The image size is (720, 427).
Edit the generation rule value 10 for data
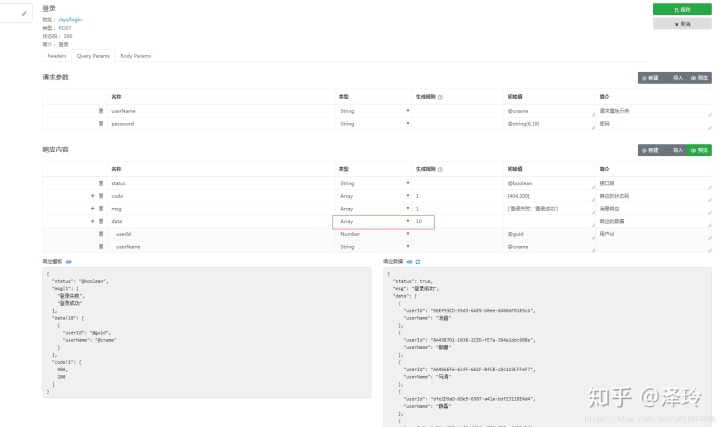point(457,221)
